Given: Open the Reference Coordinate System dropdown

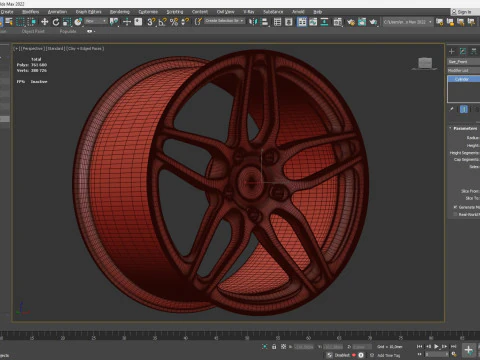Looking at the screenshot, I should click(x=96, y=21).
